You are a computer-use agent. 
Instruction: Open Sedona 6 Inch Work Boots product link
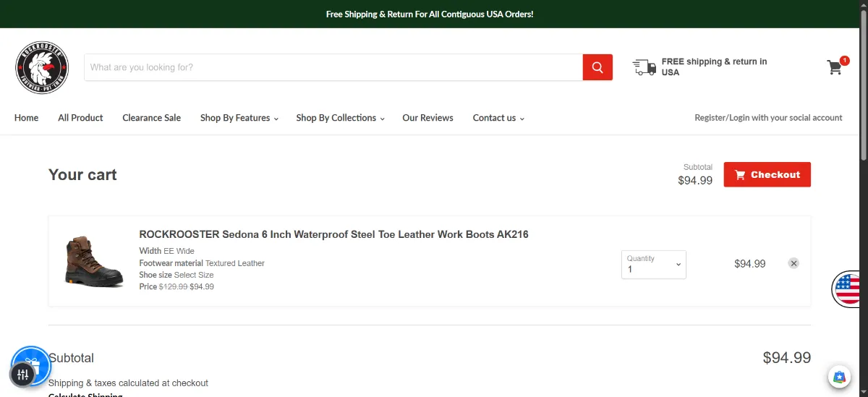(333, 234)
